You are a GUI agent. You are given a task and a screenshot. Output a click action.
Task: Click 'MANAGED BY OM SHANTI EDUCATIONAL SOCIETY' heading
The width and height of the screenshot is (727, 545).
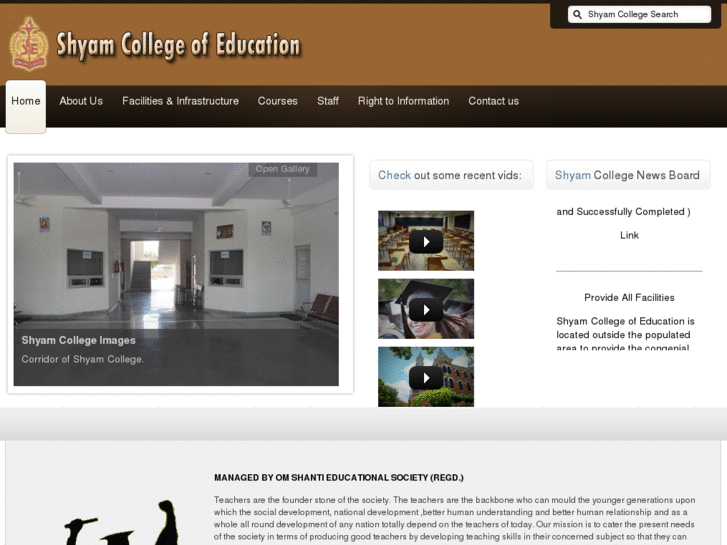tap(339, 478)
